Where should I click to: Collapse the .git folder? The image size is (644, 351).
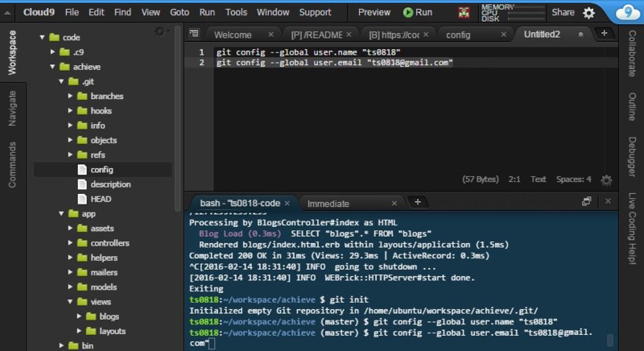pos(61,81)
